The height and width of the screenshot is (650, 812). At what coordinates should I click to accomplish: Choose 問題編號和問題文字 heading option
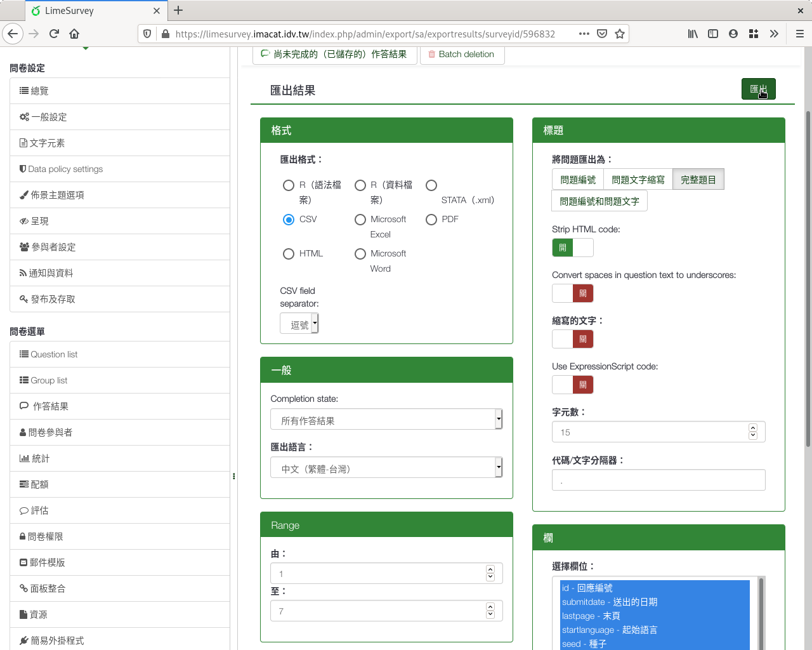pyautogui.click(x=599, y=201)
